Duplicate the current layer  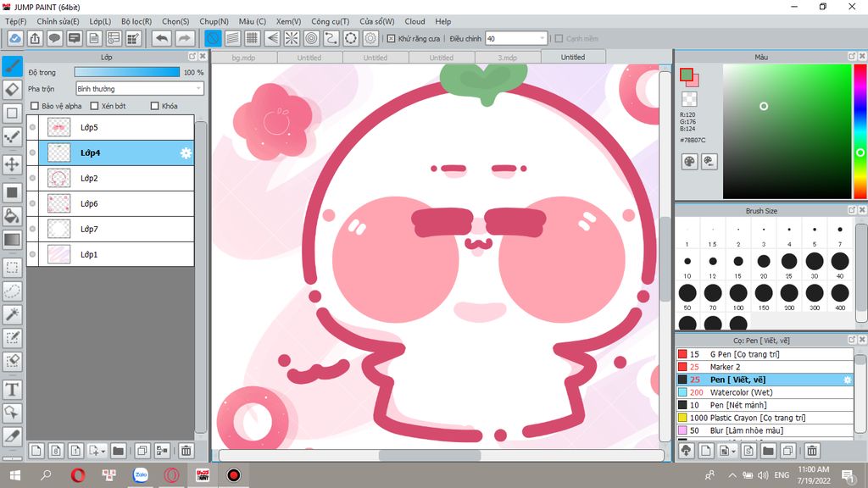tap(142, 451)
